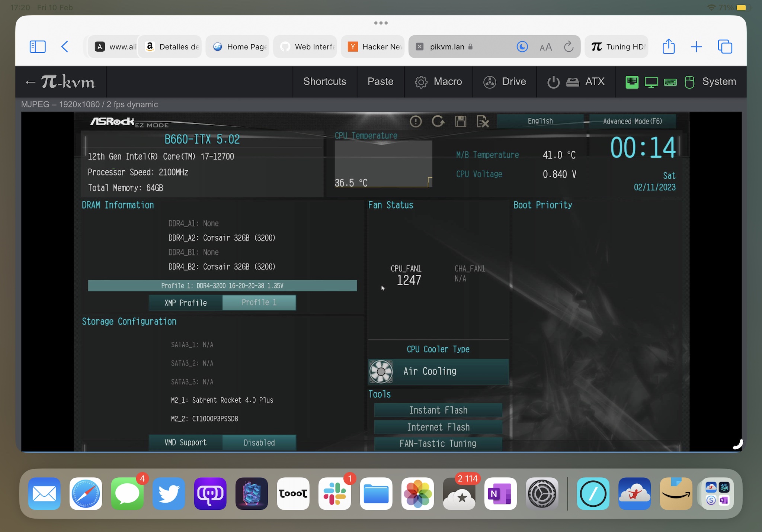The width and height of the screenshot is (762, 532).
Task: Switch to Advanced Mode (F6)
Action: pos(633,121)
